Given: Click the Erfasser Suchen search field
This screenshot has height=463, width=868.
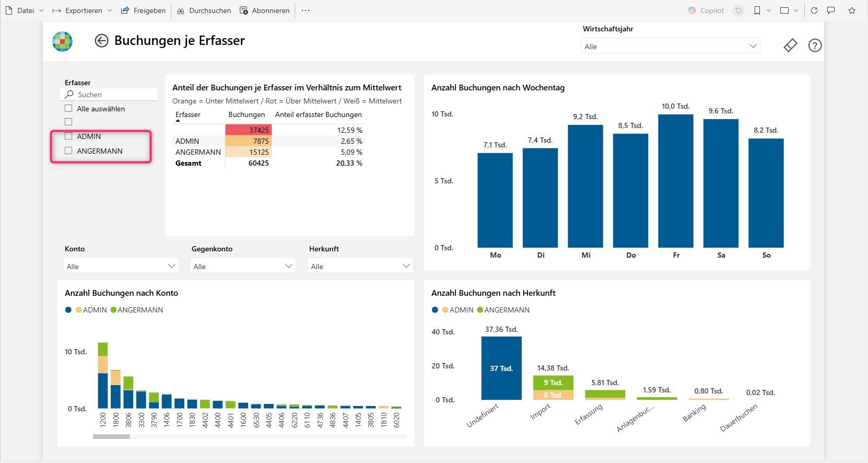Looking at the screenshot, I should [109, 95].
